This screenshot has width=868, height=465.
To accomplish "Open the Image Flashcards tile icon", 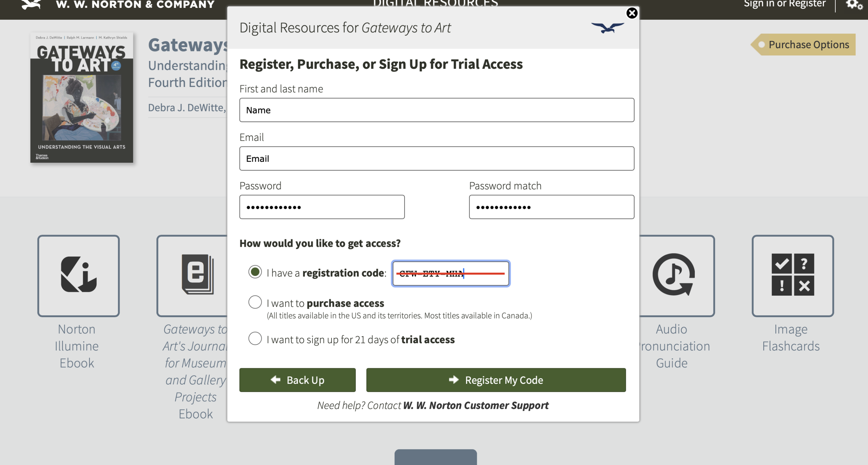I will [x=792, y=275].
